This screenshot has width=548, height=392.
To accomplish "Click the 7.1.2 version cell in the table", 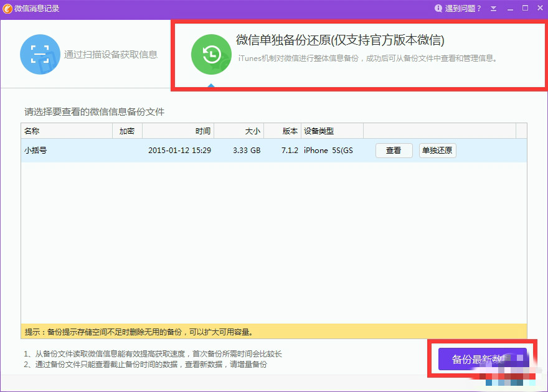I will point(290,150).
